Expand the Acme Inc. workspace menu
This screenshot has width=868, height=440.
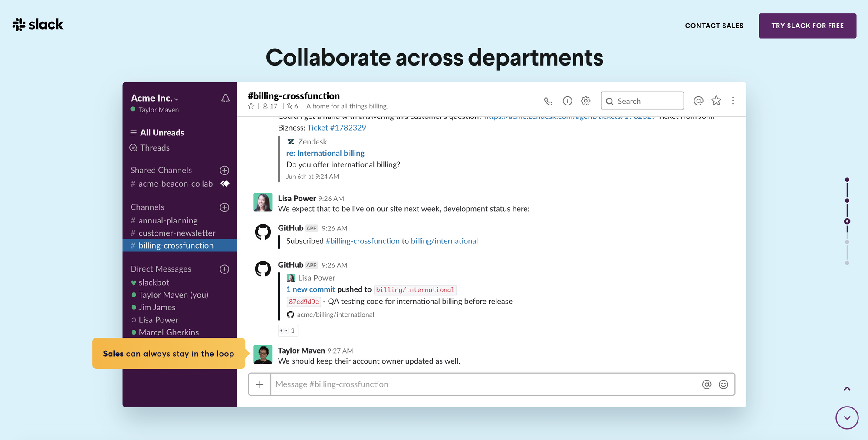pyautogui.click(x=155, y=98)
